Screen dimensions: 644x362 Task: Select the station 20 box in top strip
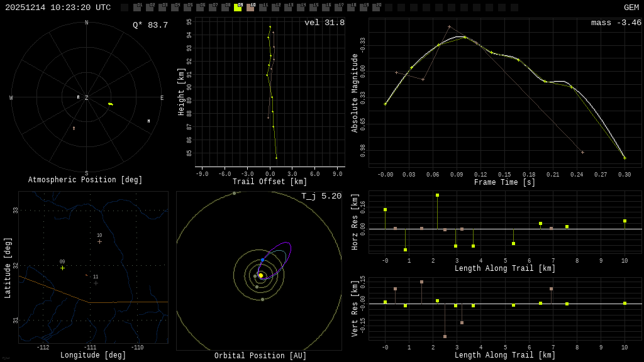(376, 8)
